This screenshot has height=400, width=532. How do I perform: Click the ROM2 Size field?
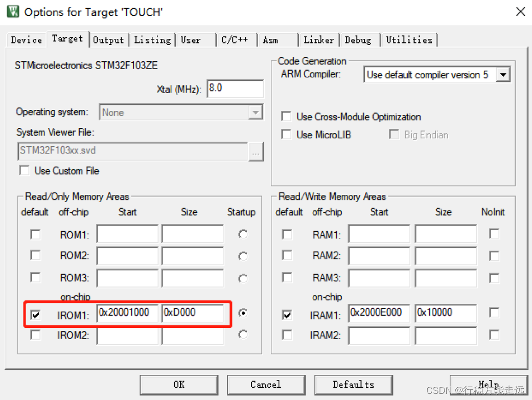point(192,256)
